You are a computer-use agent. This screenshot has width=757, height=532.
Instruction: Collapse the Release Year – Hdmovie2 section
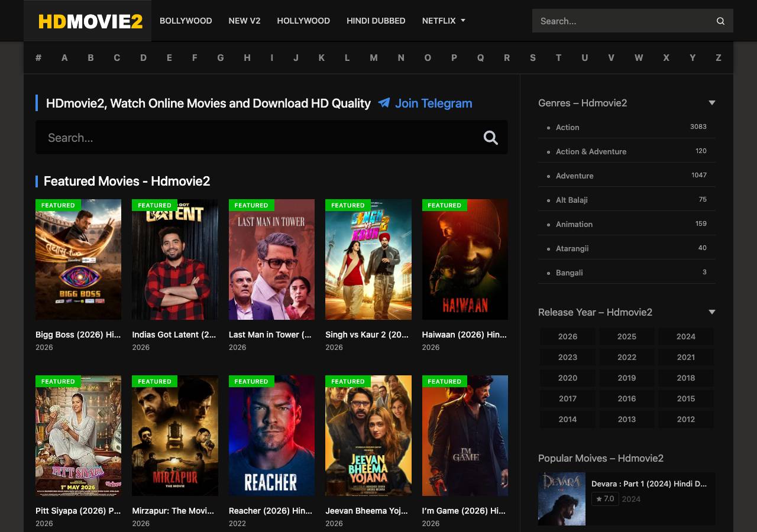(712, 312)
